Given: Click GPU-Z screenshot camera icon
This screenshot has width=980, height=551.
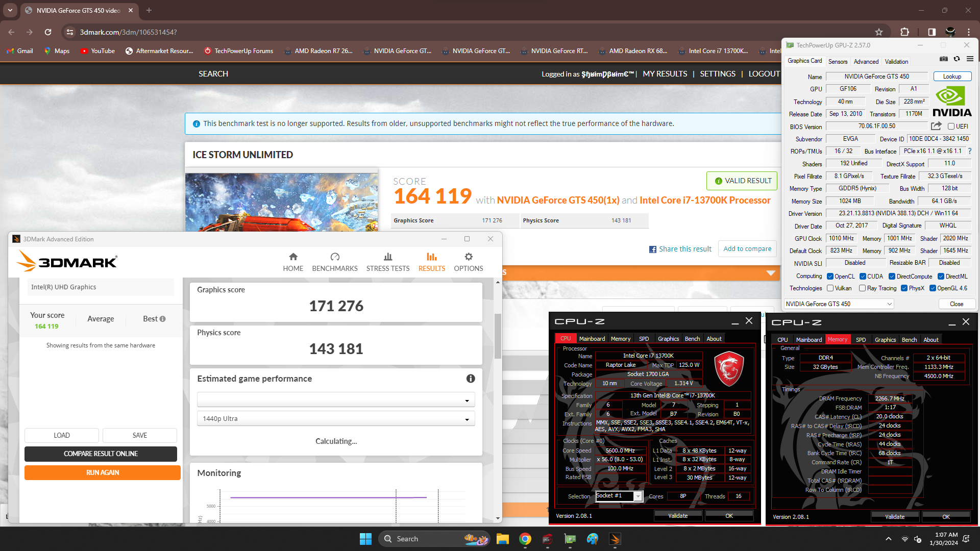Looking at the screenshot, I should coord(944,59).
